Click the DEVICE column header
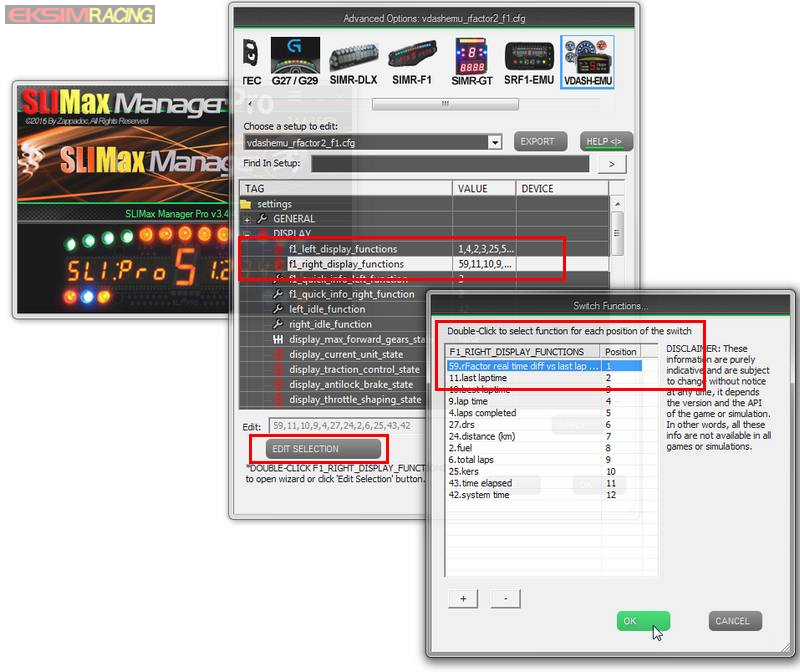This screenshot has height=672, width=800. pos(562,188)
